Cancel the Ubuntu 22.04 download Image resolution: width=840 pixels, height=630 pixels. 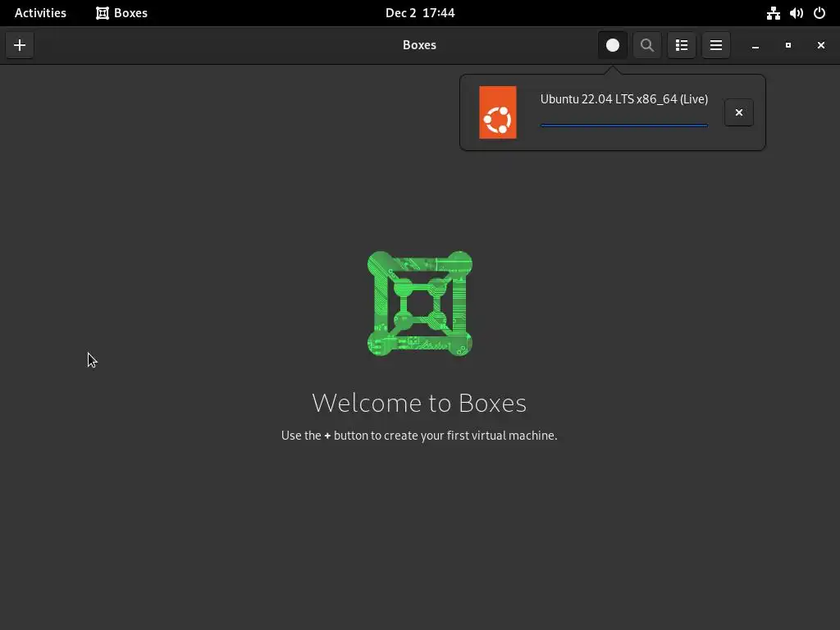739,112
